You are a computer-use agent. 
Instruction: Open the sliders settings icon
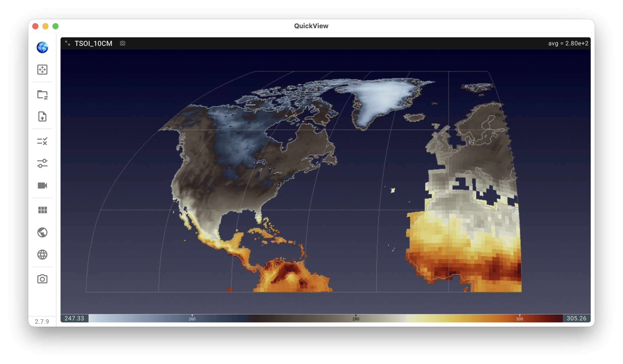[42, 163]
